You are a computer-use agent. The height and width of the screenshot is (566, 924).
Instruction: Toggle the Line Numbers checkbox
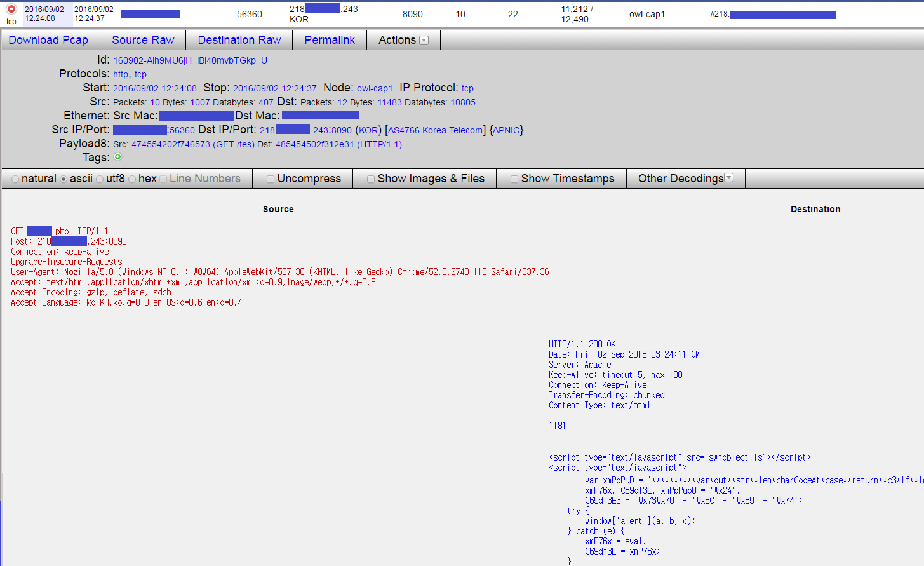(x=163, y=179)
